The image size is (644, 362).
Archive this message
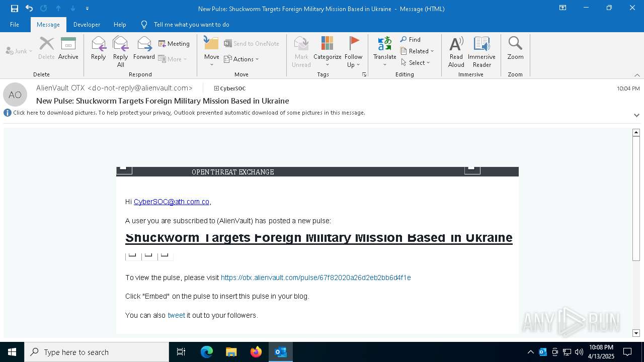[x=68, y=48]
